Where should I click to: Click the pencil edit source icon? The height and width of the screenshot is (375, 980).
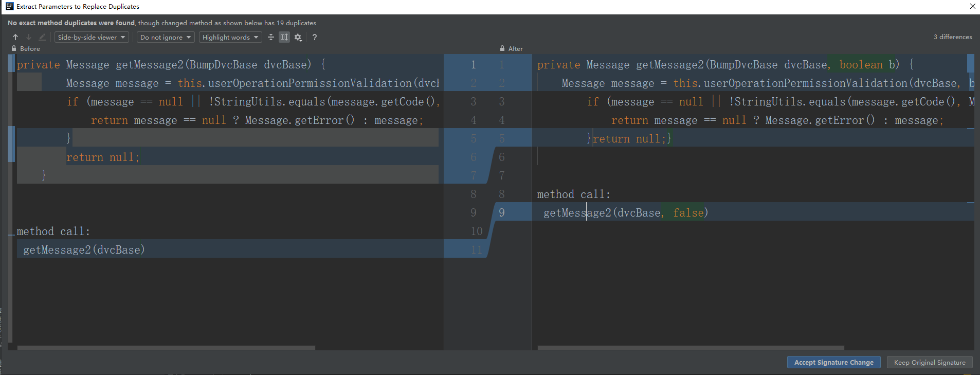coord(42,37)
